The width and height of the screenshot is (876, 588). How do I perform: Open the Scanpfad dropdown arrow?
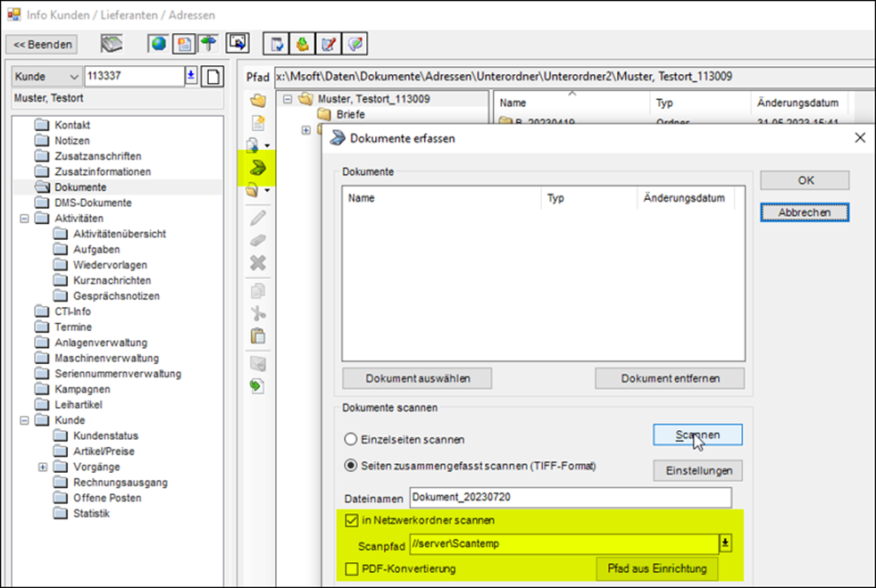coord(725,544)
